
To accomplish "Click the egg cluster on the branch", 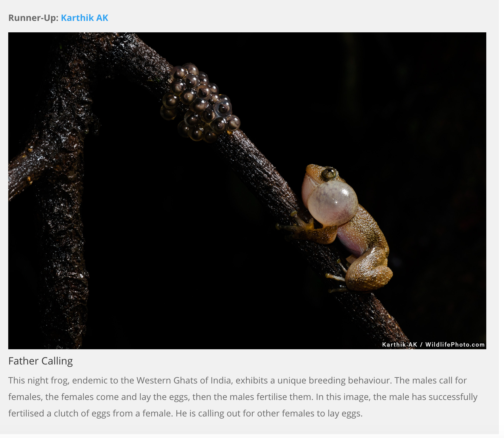I will pyautogui.click(x=200, y=102).
